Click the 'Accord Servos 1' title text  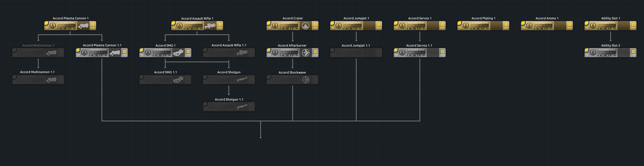coord(420,18)
